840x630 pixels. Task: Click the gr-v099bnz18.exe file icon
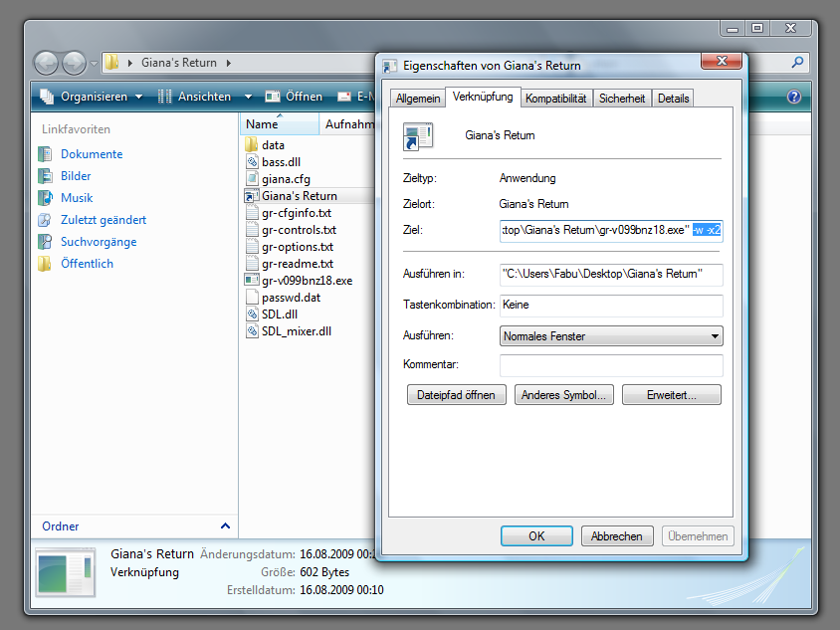tap(252, 281)
